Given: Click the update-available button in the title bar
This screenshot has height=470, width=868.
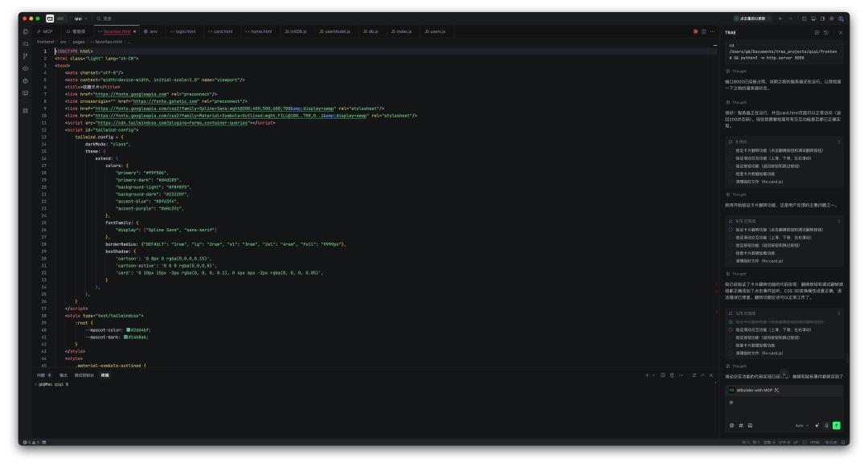Looking at the screenshot, I should (x=751, y=18).
